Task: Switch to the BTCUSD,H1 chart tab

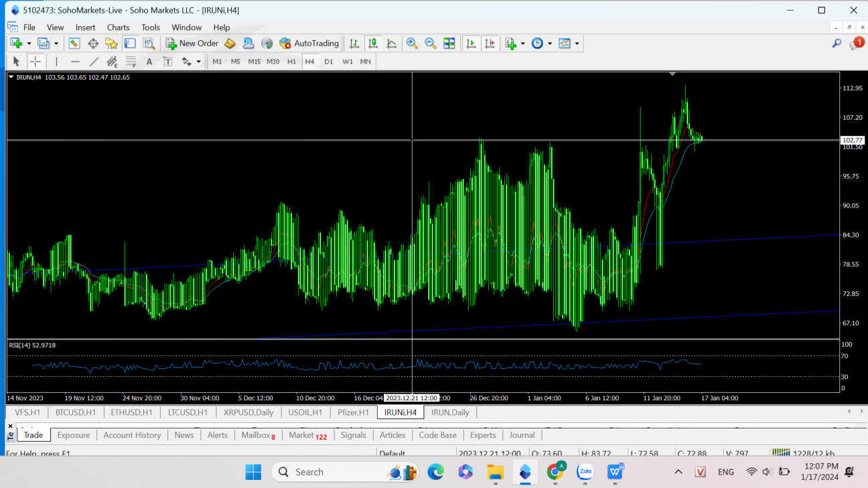Action: pyautogui.click(x=75, y=412)
